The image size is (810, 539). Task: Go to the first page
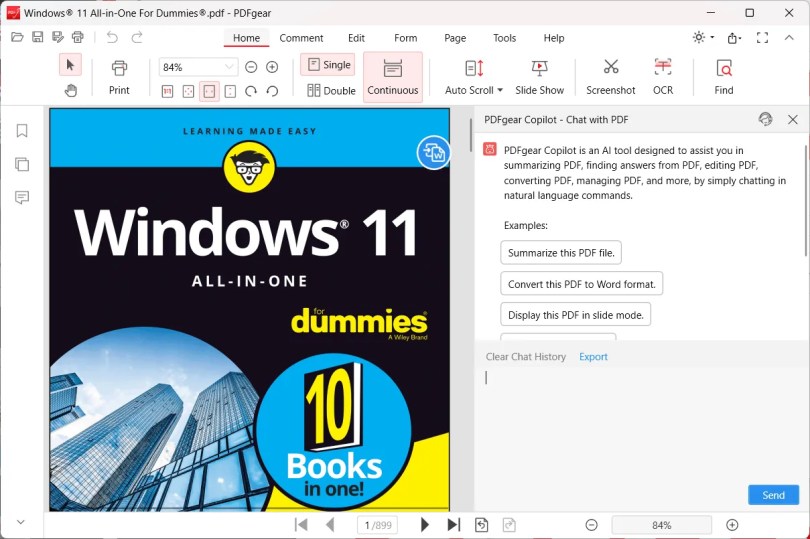(301, 525)
